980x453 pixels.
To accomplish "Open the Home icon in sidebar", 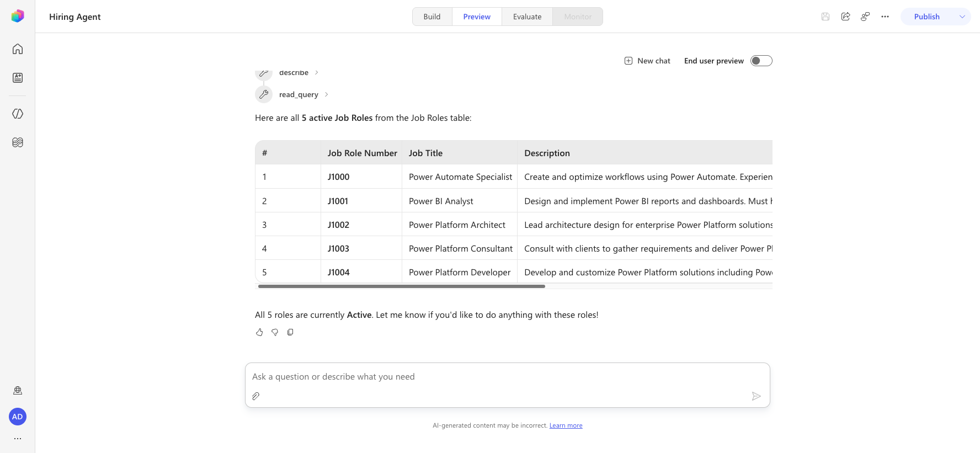I will pyautogui.click(x=18, y=49).
